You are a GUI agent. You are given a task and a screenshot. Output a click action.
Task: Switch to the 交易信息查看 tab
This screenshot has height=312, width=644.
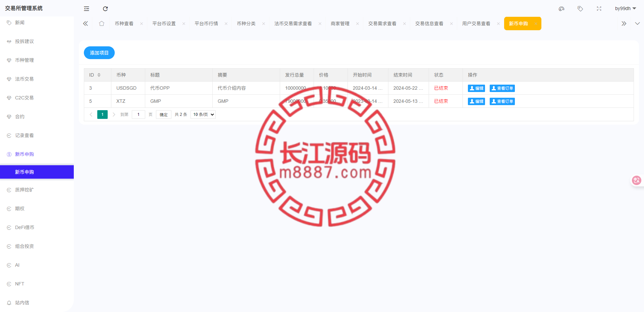pos(429,24)
